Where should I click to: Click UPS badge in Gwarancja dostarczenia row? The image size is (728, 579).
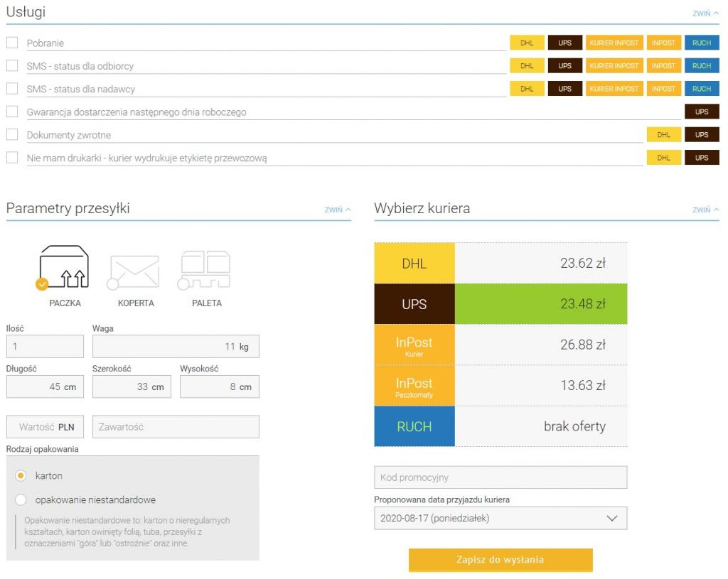click(x=702, y=112)
